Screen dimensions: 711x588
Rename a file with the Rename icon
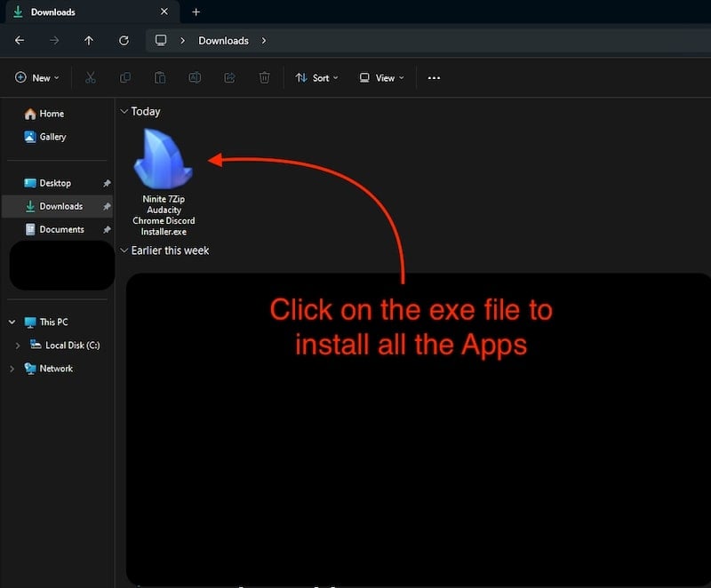pos(195,78)
